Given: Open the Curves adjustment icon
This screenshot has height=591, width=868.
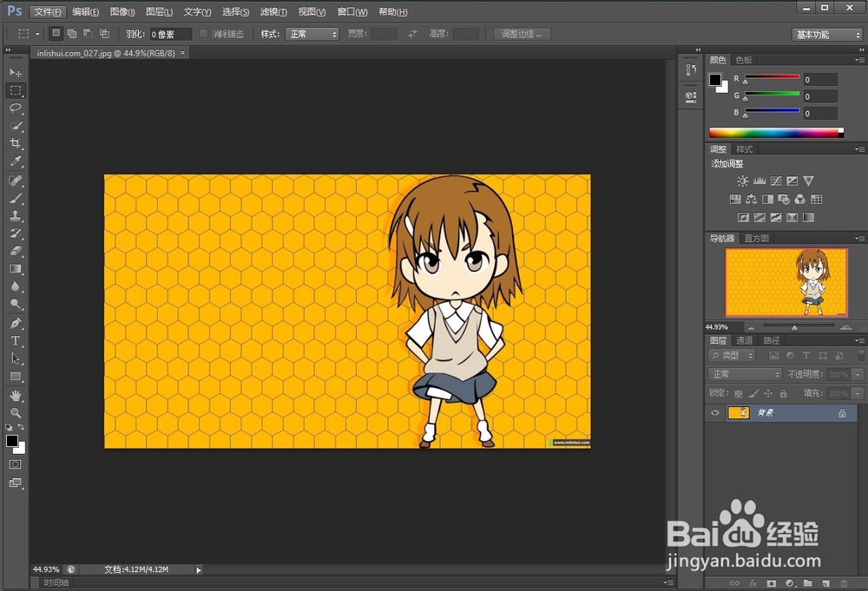Looking at the screenshot, I should coord(776,181).
